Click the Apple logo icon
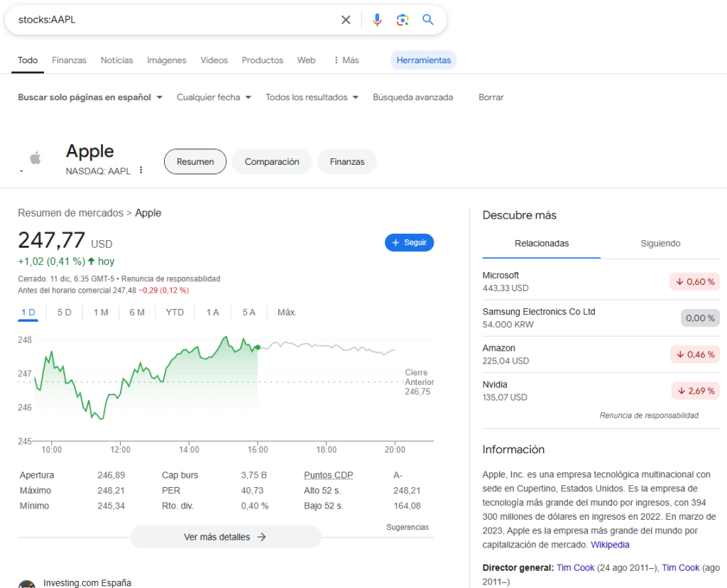 coord(35,158)
